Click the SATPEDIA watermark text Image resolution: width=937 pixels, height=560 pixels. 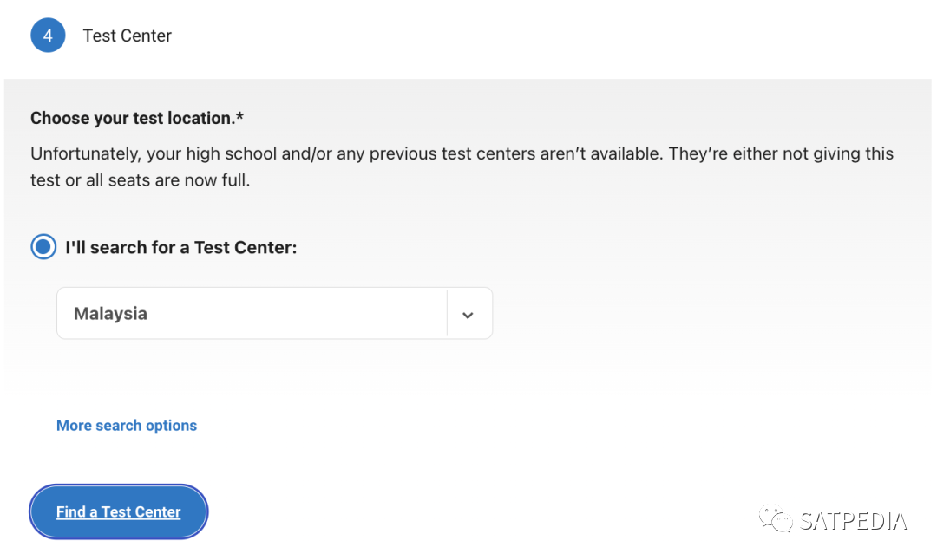853,521
